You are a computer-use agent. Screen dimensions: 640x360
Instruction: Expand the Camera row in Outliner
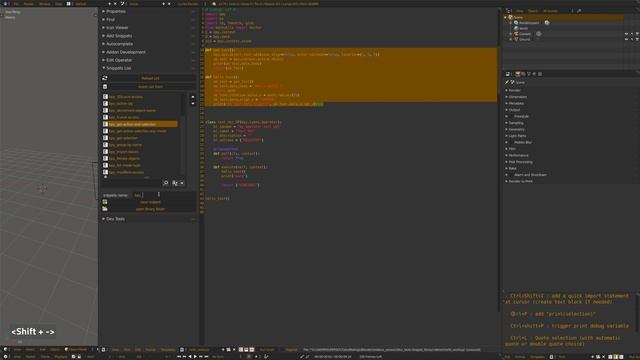pyautogui.click(x=511, y=34)
